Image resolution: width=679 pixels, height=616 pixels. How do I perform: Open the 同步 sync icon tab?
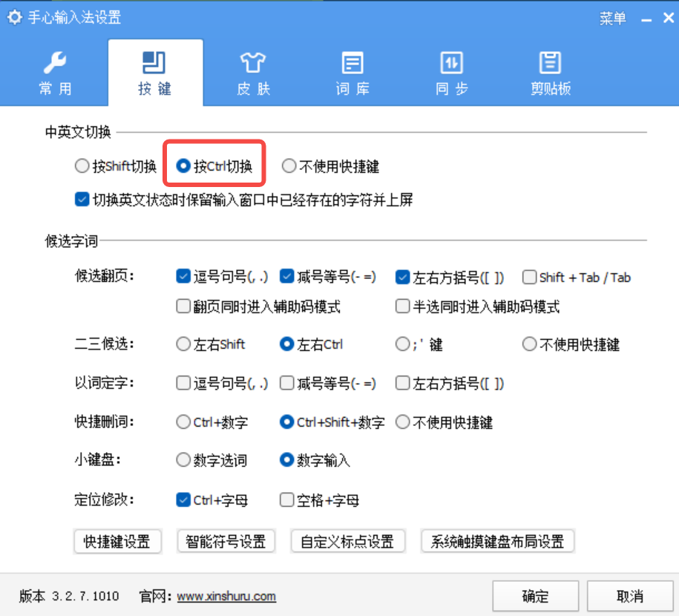point(452,62)
